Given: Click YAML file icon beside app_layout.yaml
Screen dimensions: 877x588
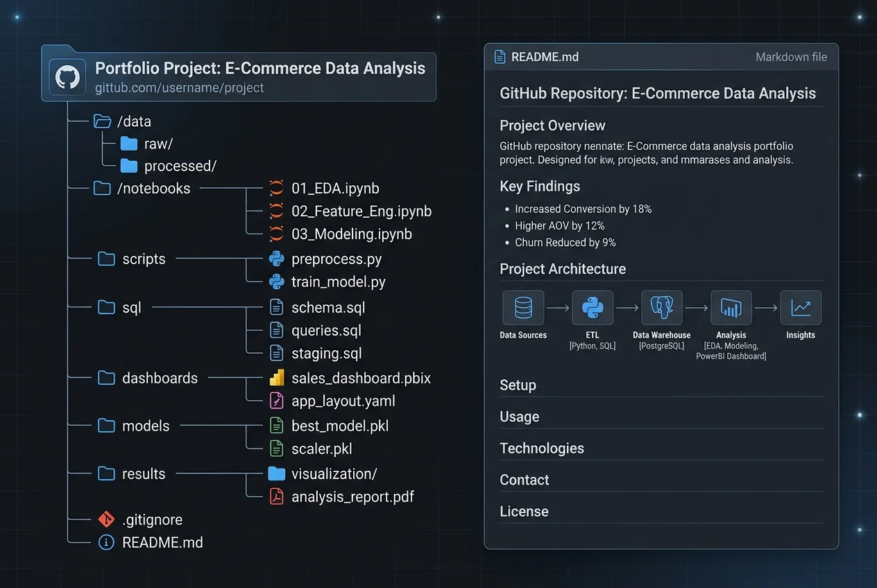Looking at the screenshot, I should (276, 400).
